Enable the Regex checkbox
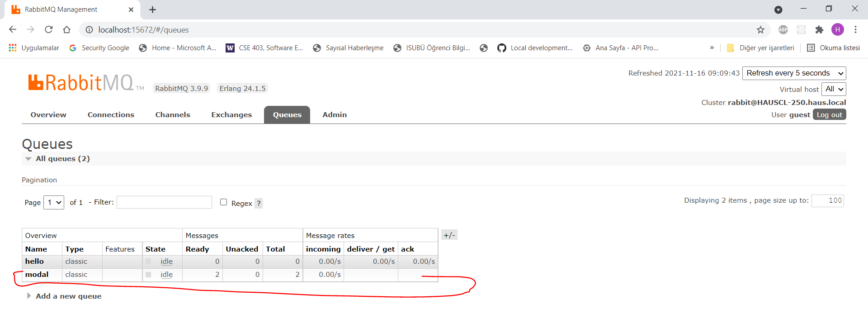 (x=223, y=202)
